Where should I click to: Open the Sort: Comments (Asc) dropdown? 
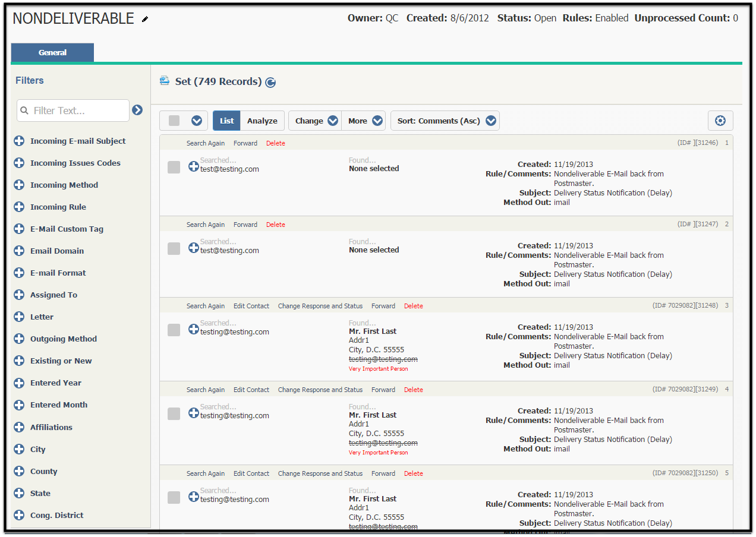tap(445, 121)
